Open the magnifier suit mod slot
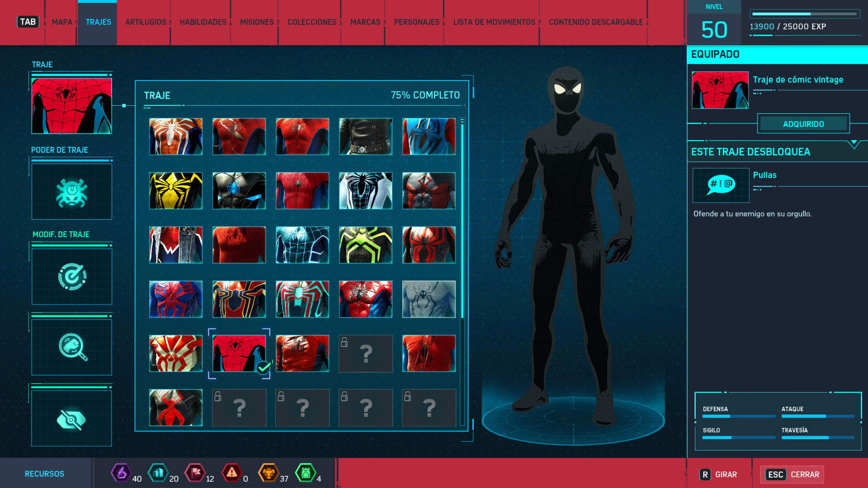 72,347
